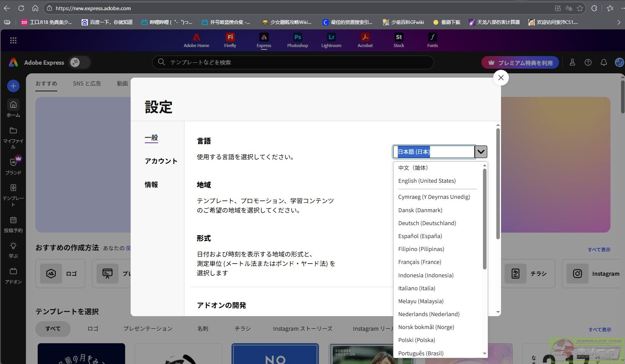Close the settings dialog with X

tap(501, 78)
